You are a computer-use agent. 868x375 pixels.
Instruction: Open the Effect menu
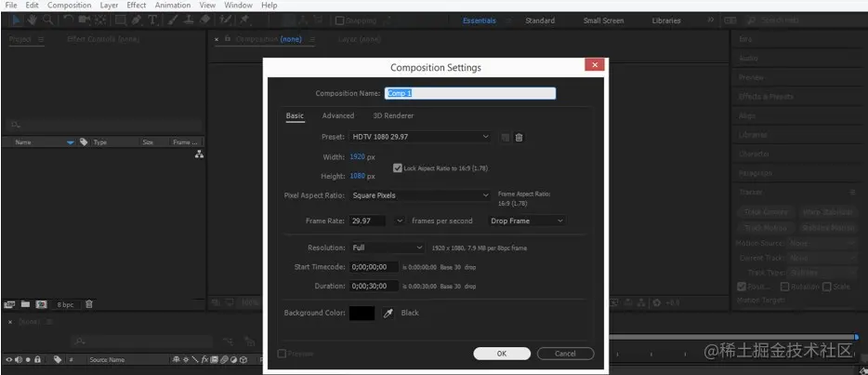pos(137,5)
